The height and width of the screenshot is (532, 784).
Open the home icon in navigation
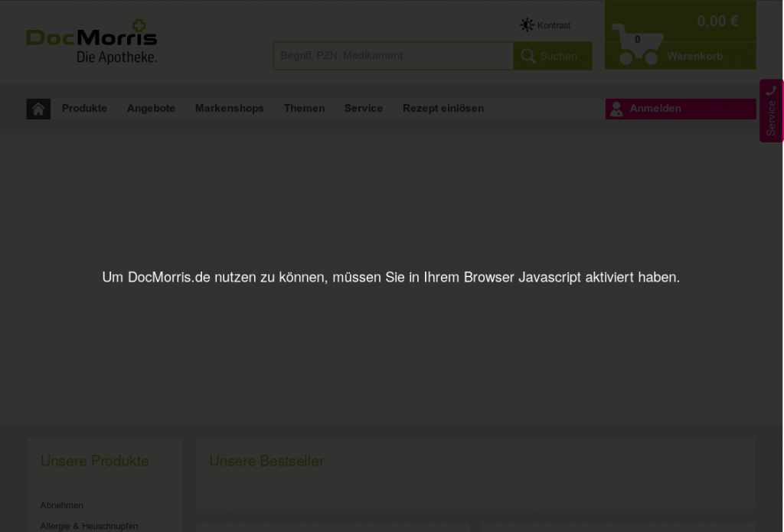(38, 109)
